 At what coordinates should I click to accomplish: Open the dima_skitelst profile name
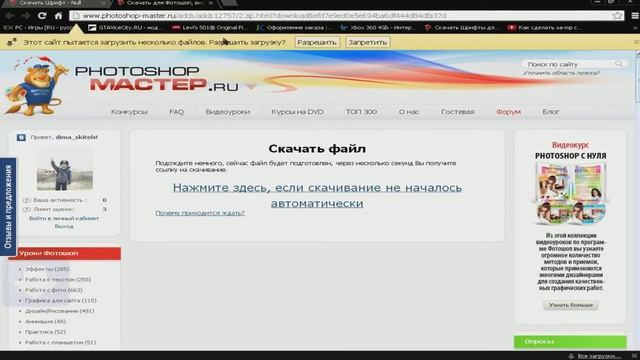76,137
